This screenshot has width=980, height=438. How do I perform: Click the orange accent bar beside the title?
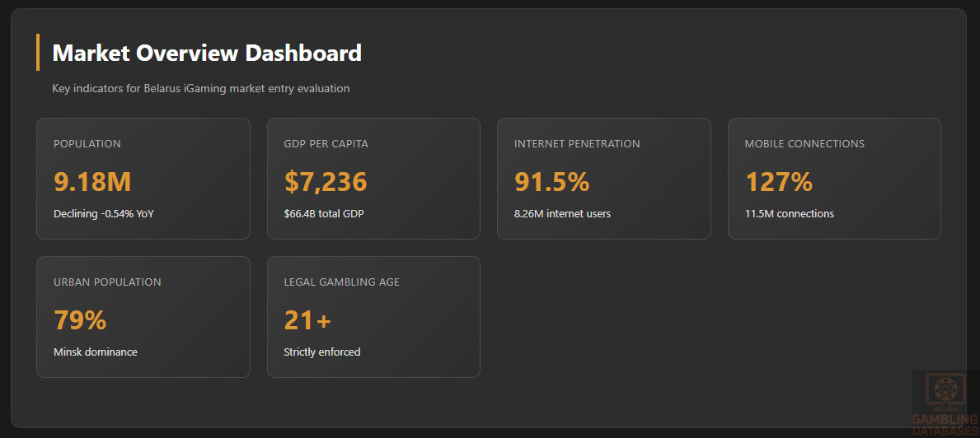click(38, 53)
